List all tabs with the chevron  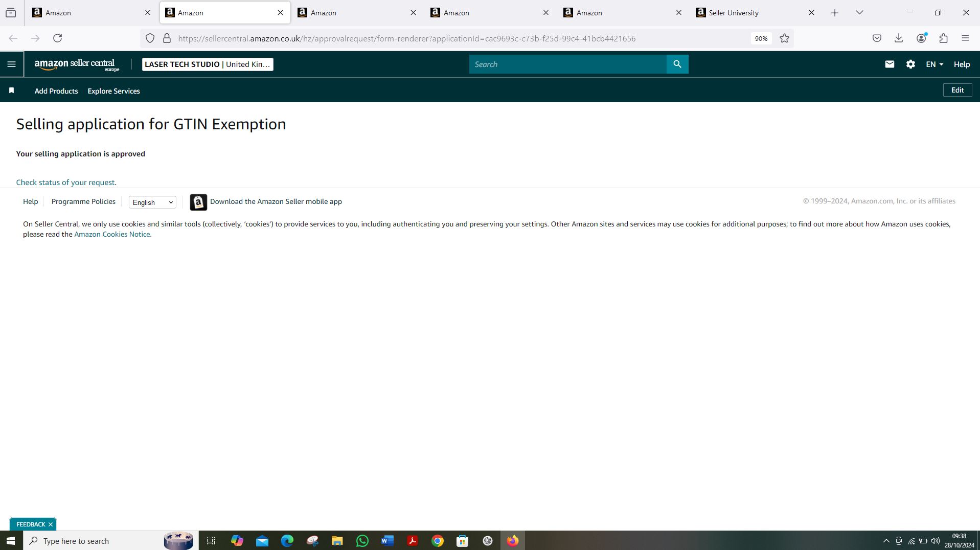click(x=859, y=13)
